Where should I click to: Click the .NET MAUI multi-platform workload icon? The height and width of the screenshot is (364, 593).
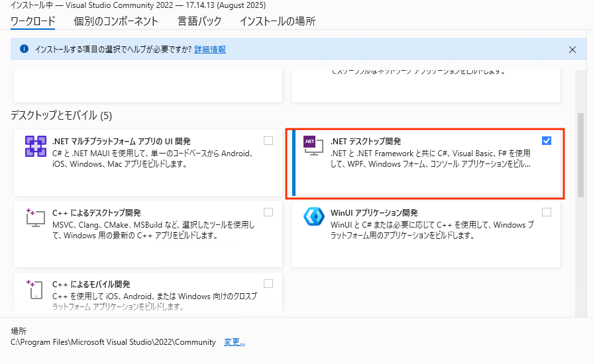coord(35,146)
